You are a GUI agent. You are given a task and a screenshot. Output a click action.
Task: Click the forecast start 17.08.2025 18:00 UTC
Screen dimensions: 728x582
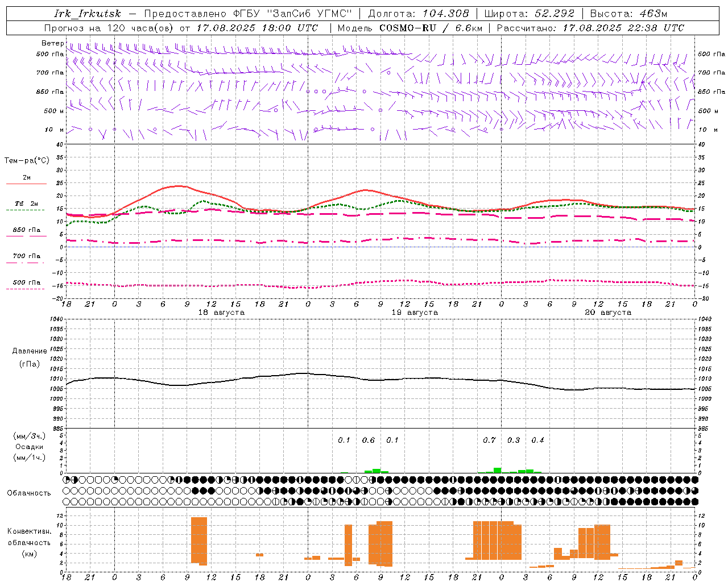pyautogui.click(x=258, y=28)
